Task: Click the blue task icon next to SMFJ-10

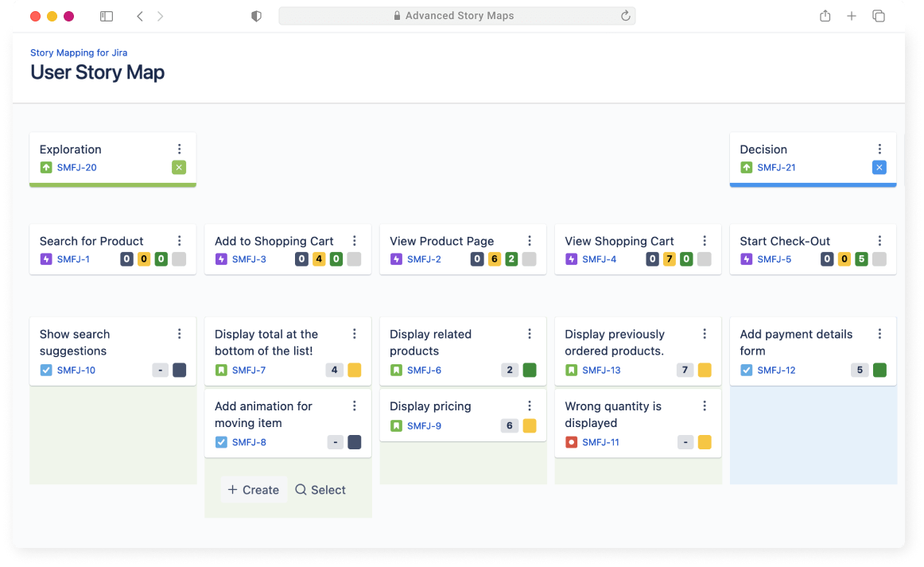Action: [45, 369]
